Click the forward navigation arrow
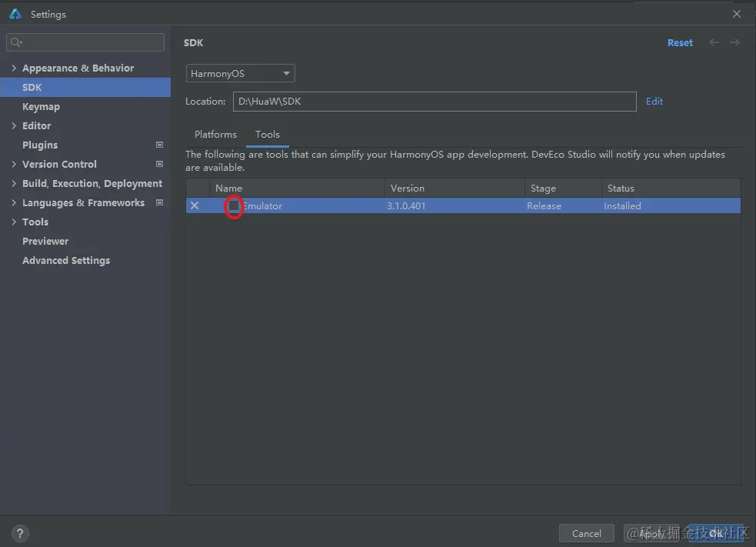This screenshot has width=756, height=547. (734, 42)
